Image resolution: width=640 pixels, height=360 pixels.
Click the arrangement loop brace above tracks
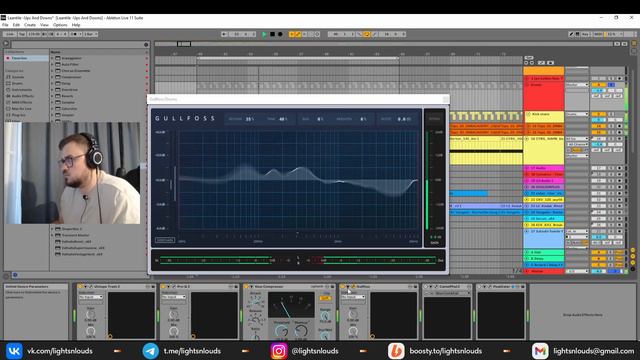[x=298, y=58]
